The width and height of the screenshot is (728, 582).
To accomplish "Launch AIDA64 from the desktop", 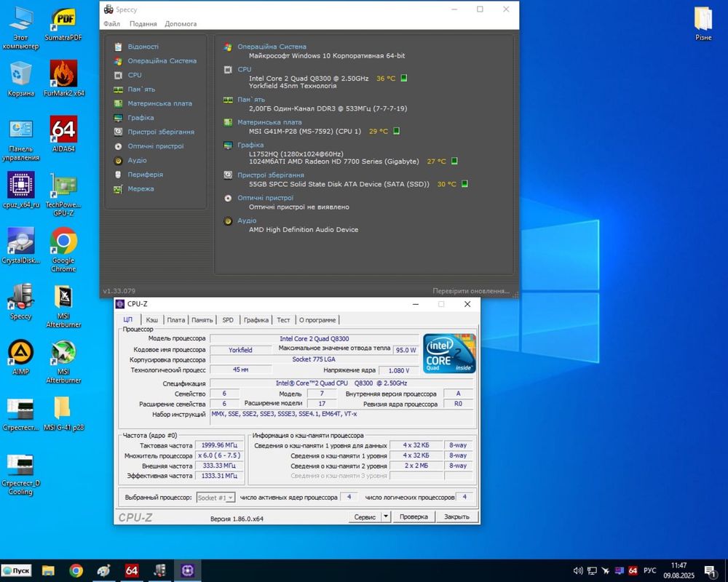I will tap(63, 134).
